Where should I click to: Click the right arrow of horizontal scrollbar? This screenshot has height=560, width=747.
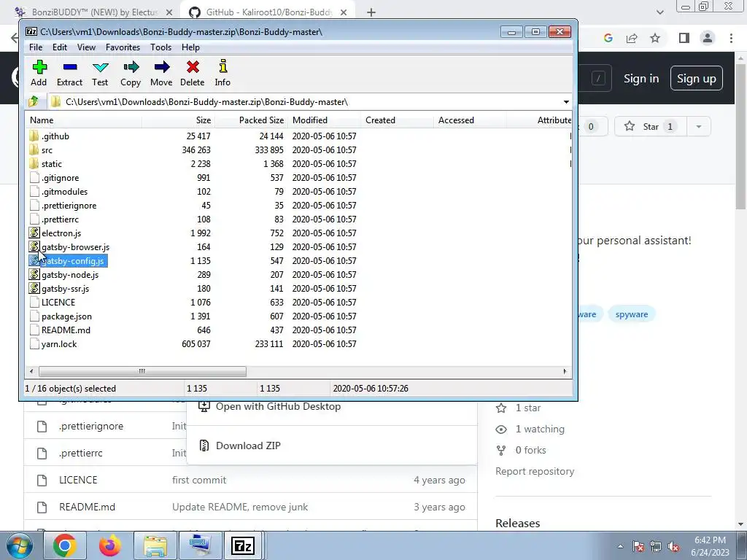click(x=565, y=371)
